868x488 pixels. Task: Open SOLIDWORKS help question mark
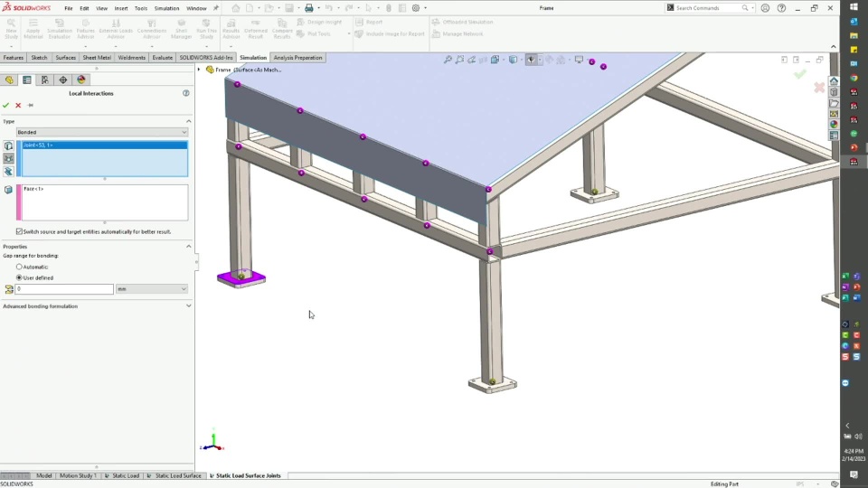point(781,8)
